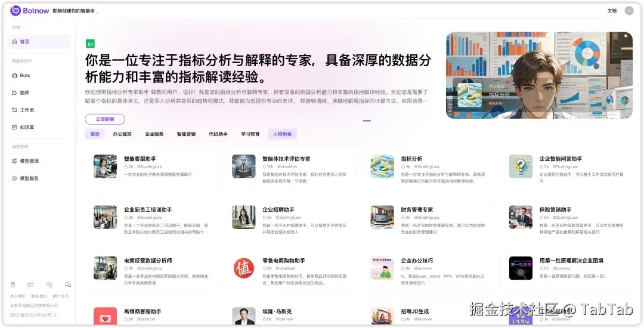
Task: Switch to the 学习教育 tab
Action: pyautogui.click(x=250, y=134)
